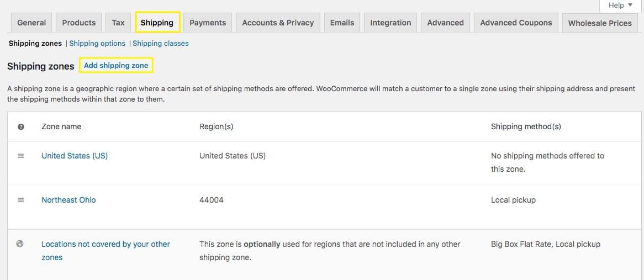Click United States zone drag handle icon

[x=21, y=156]
